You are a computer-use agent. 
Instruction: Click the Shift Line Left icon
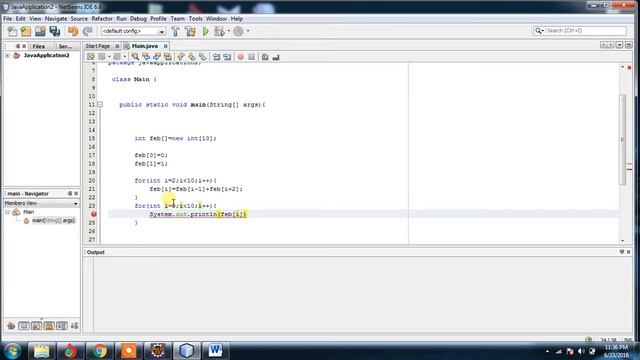[216, 57]
